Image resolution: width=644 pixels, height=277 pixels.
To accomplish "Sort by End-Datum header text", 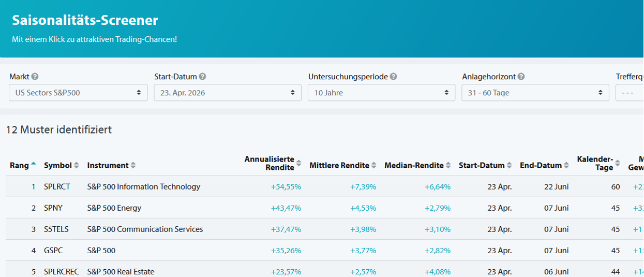I will pos(541,166).
